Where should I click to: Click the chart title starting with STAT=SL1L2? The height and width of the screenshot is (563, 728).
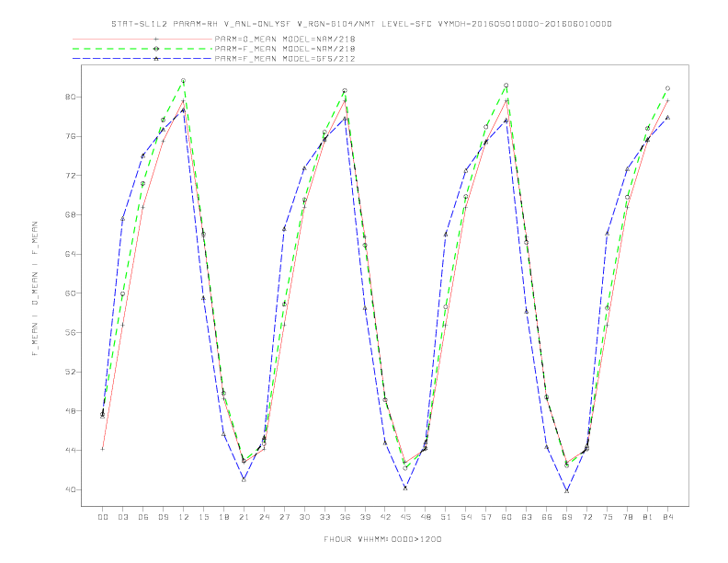pyautogui.click(x=361, y=24)
